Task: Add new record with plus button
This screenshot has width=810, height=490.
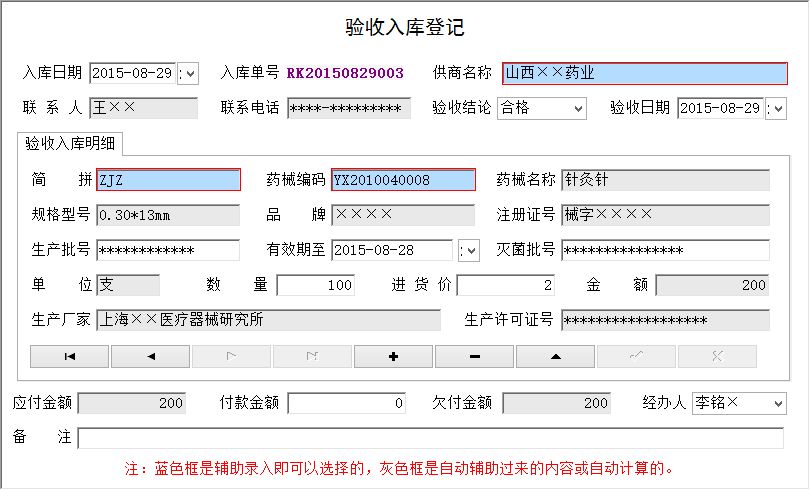Action: 394,356
